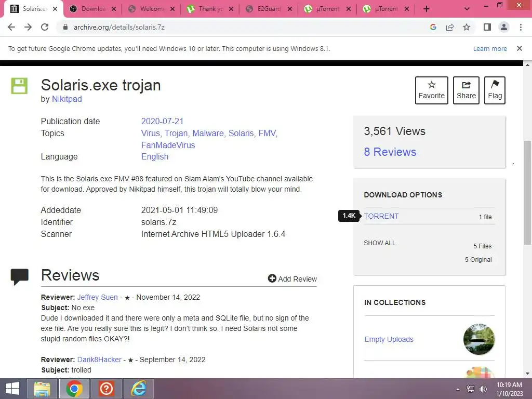This screenshot has height=399, width=532.
Task: Click the Google icon in address bar
Action: tap(433, 27)
